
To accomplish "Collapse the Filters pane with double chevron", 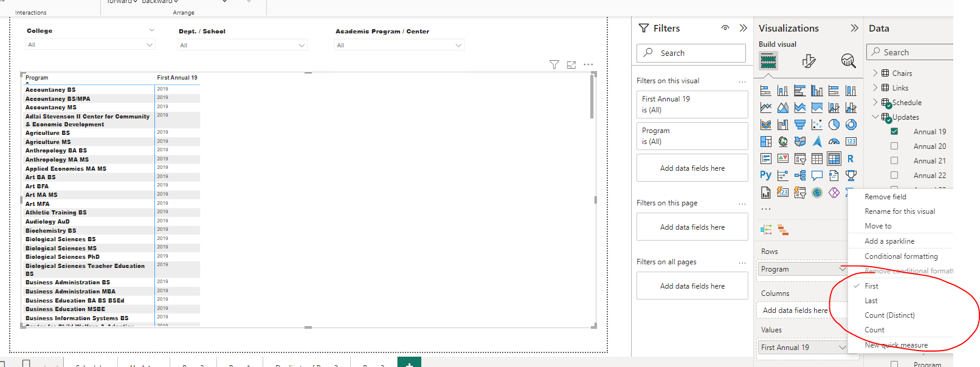I will [x=743, y=28].
